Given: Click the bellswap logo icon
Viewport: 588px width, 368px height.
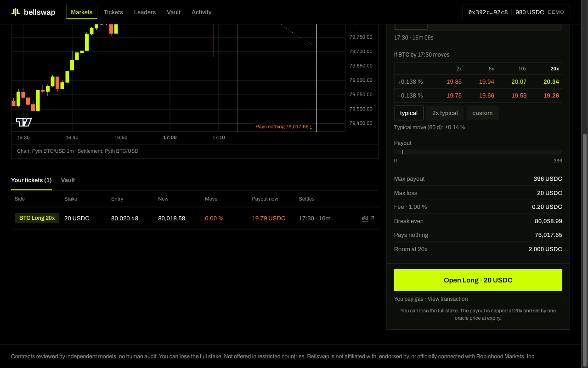Looking at the screenshot, I should click(x=16, y=12).
